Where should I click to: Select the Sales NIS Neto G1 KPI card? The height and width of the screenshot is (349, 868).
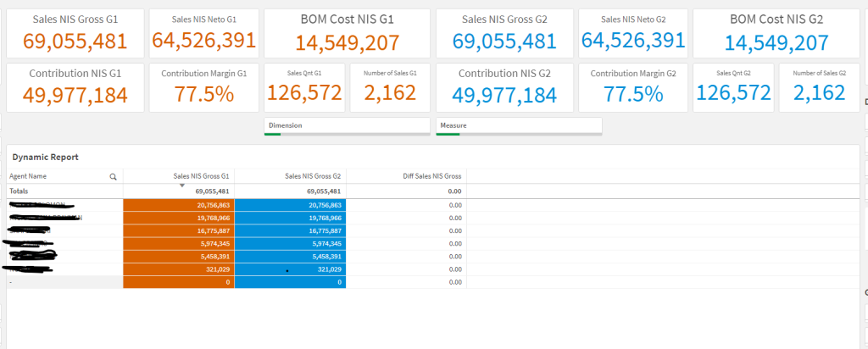(203, 33)
